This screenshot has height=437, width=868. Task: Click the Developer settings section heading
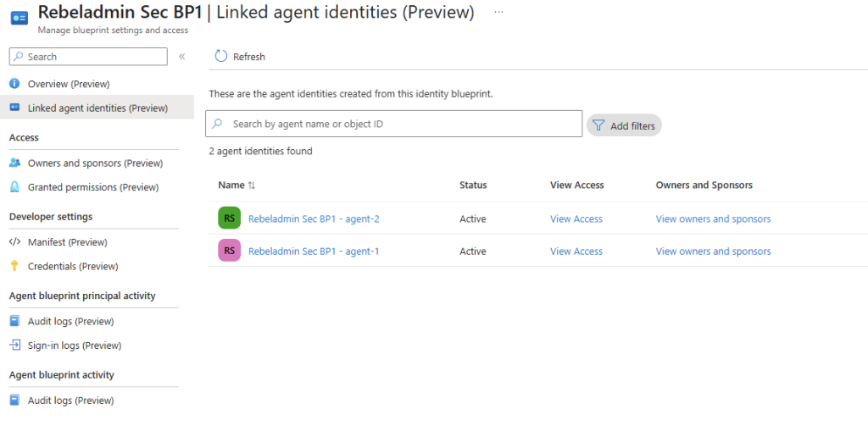point(51,217)
